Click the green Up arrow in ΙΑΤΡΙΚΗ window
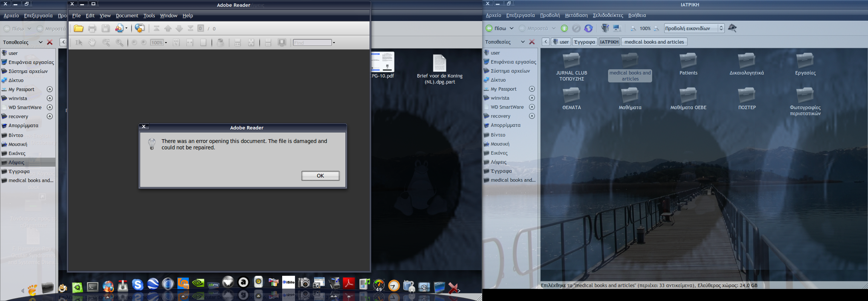The height and width of the screenshot is (301, 868). pyautogui.click(x=564, y=28)
